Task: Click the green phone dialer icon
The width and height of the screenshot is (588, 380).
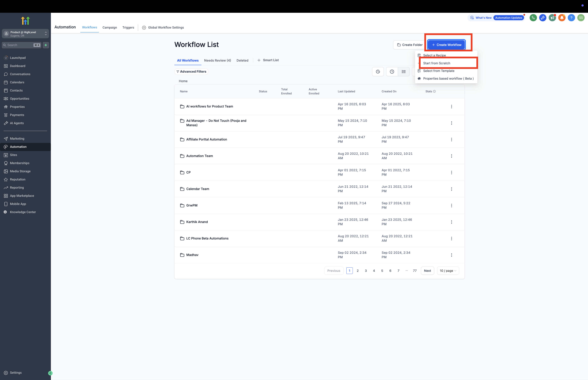Action: 533,18
